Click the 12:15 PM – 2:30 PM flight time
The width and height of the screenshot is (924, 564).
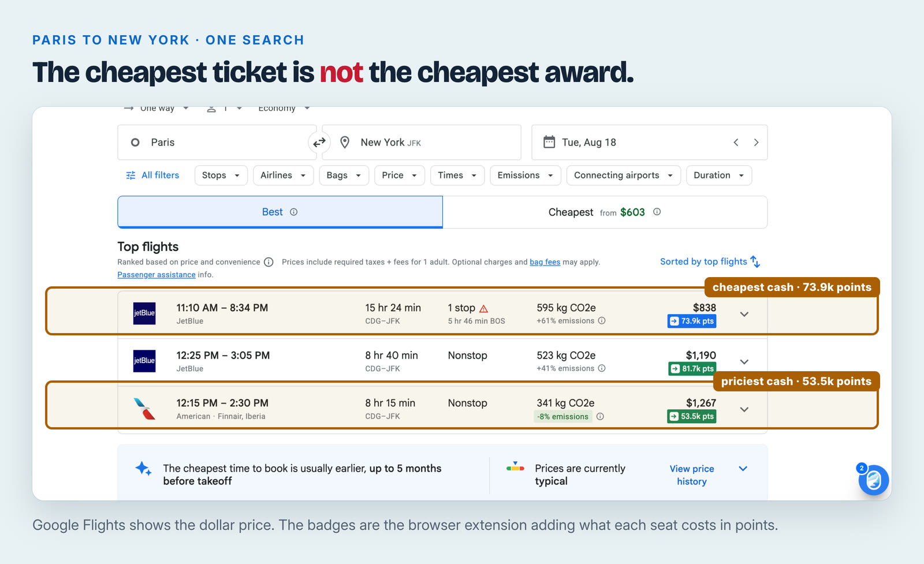click(222, 403)
